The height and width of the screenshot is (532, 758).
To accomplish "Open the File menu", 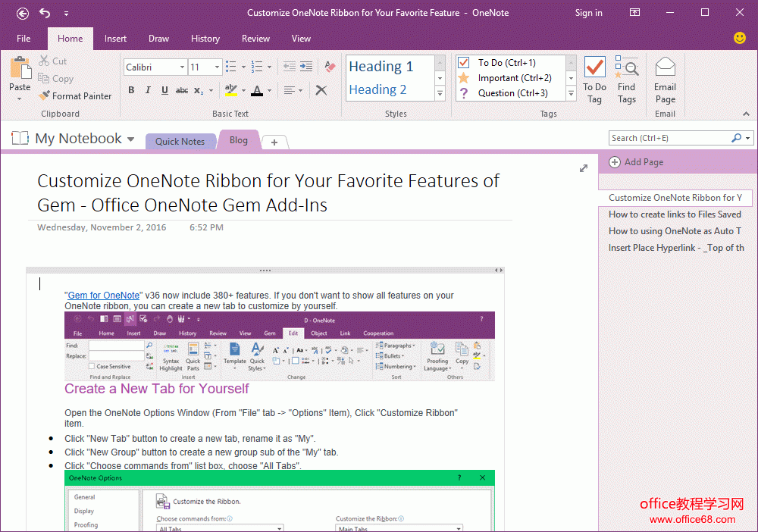I will [23, 39].
